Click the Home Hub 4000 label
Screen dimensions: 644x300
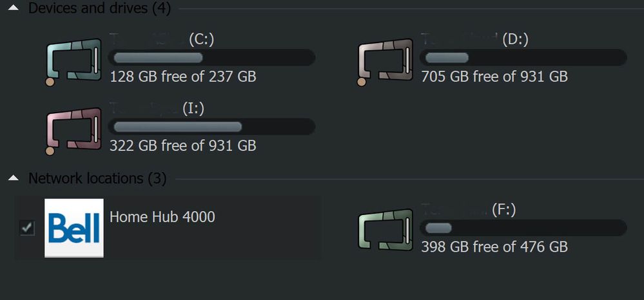(x=162, y=217)
